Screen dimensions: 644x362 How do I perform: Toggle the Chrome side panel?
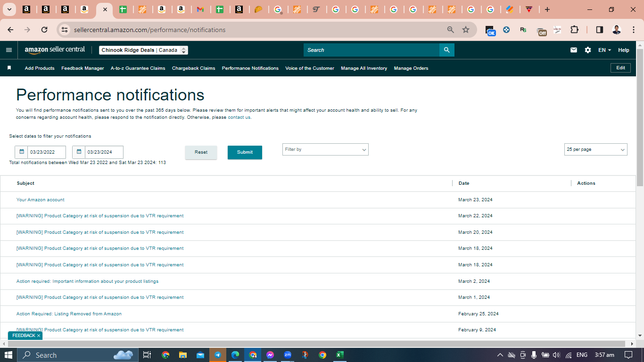pyautogui.click(x=600, y=30)
